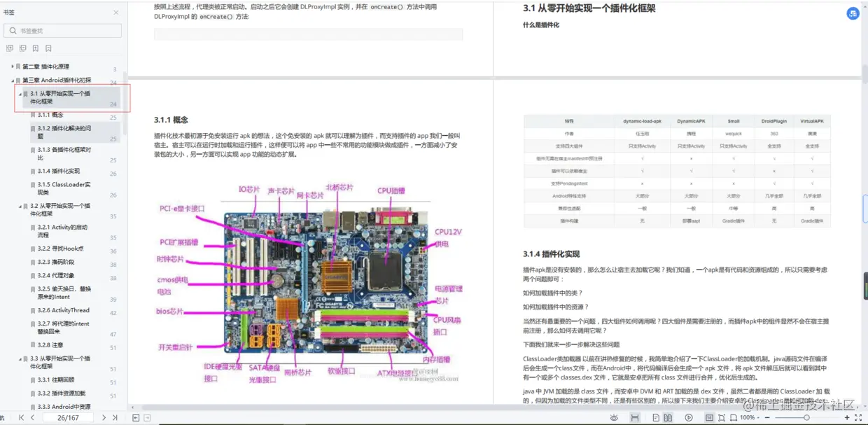Expand the 第二章 插件化原理 bookmark
Screen dimensions: 868x425
click(x=12, y=67)
